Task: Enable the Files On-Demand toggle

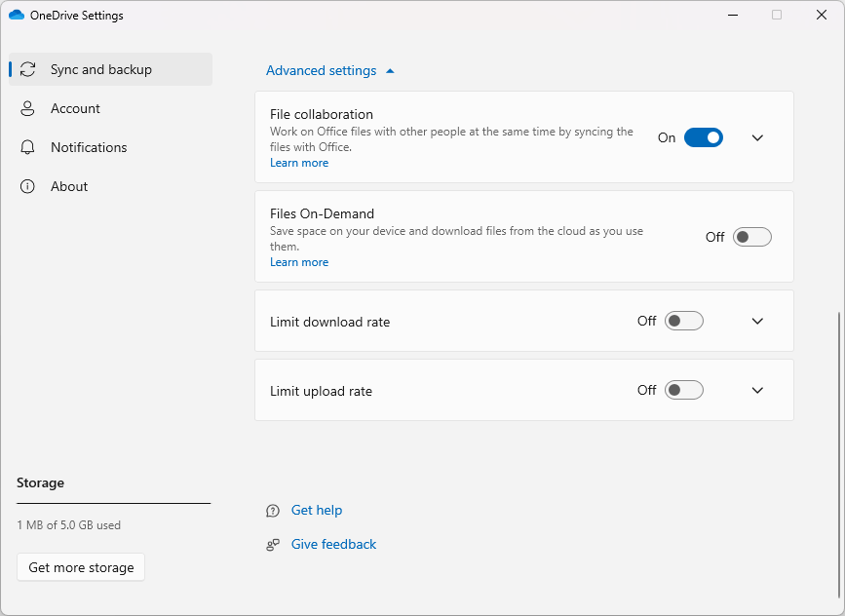Action: point(751,237)
